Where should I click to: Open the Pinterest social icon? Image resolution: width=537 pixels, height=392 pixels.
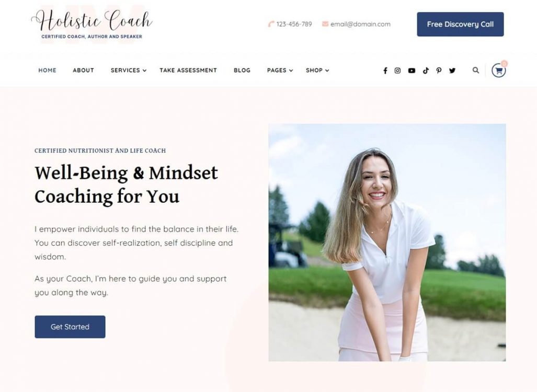click(x=439, y=71)
